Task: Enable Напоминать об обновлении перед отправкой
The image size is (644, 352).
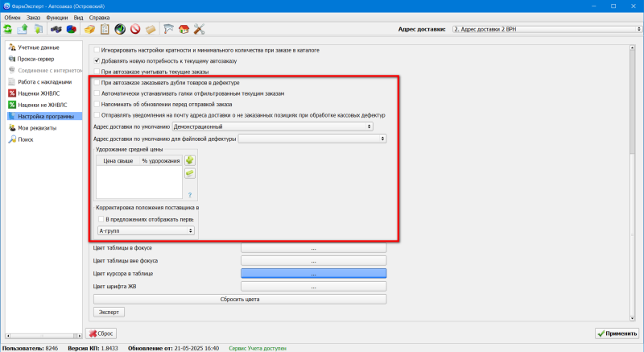Action: [97, 104]
